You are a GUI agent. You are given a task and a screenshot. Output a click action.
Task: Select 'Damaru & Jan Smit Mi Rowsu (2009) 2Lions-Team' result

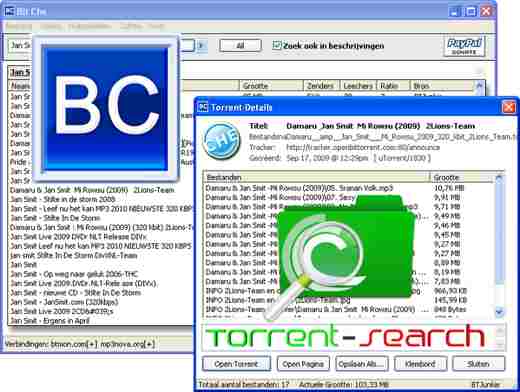coord(92,190)
